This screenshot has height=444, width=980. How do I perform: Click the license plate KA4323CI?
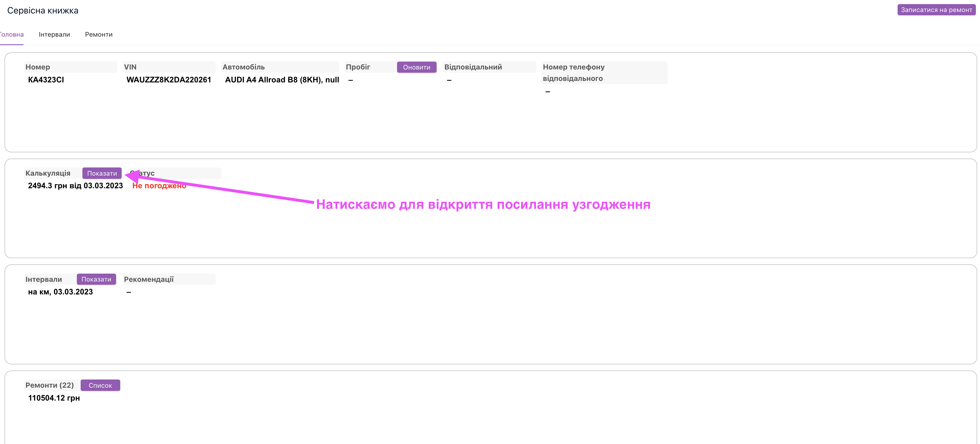tap(46, 80)
